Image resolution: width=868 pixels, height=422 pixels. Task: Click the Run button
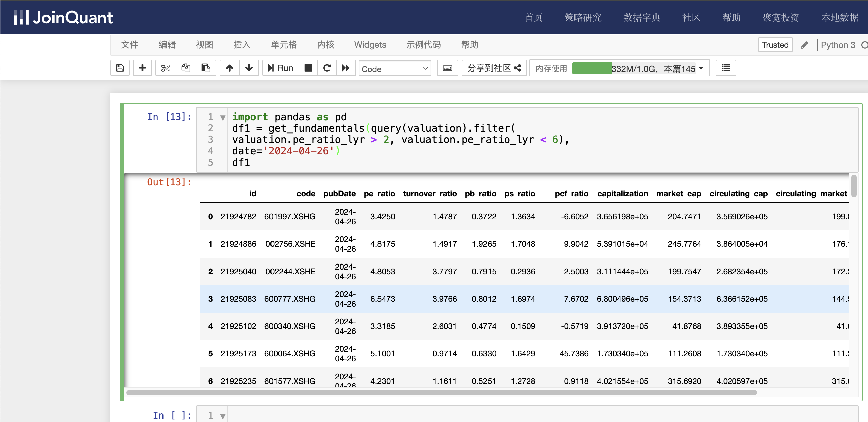(x=280, y=68)
